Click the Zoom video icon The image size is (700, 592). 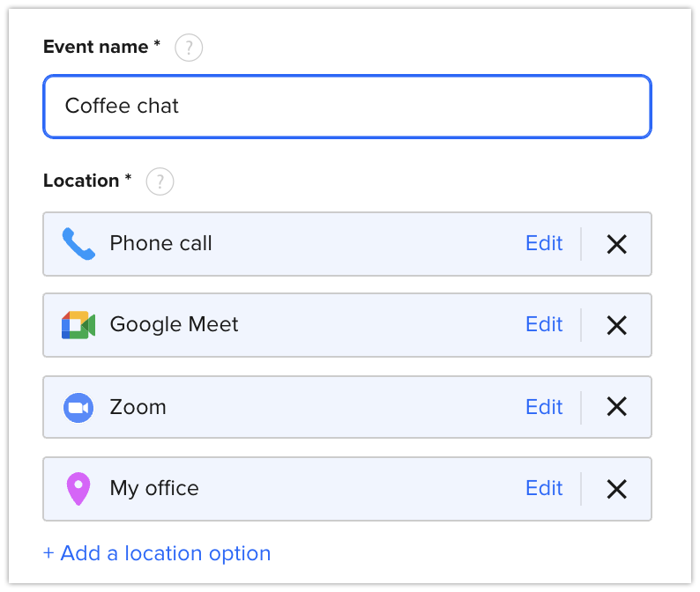coord(78,407)
